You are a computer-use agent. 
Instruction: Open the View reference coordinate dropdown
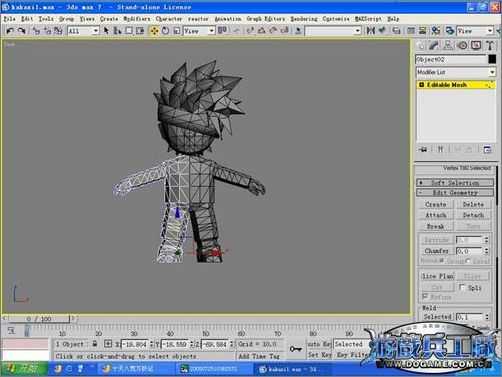(x=199, y=31)
